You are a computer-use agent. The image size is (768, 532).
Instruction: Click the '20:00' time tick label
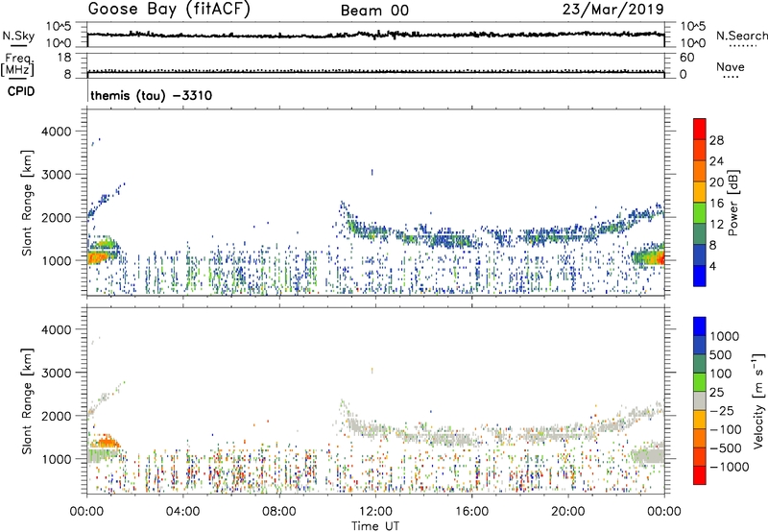click(568, 512)
